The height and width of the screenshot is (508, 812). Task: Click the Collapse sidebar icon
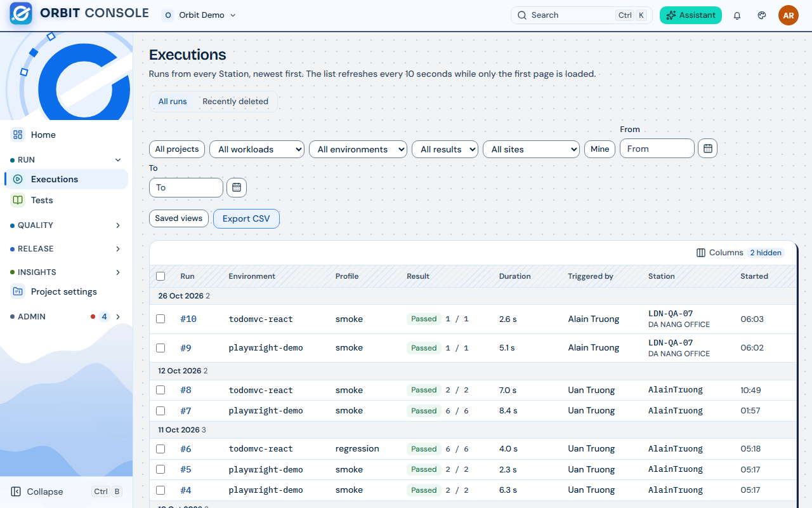pos(16,491)
